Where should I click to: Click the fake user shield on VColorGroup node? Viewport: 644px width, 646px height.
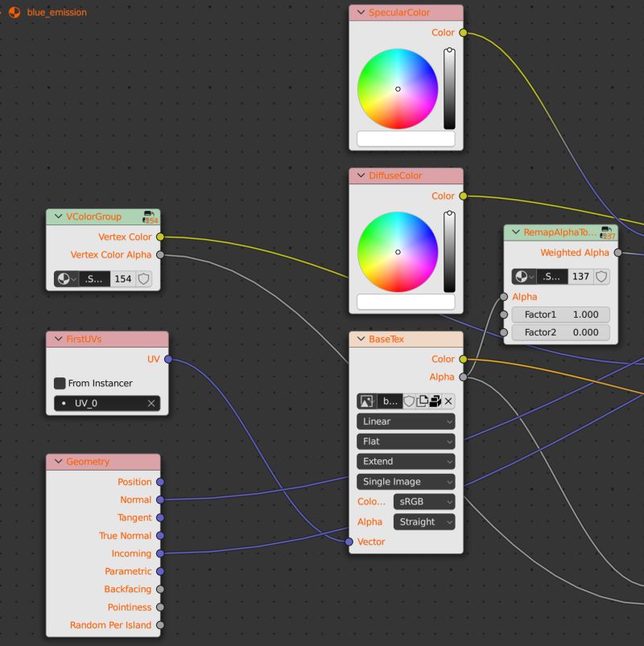(x=145, y=279)
